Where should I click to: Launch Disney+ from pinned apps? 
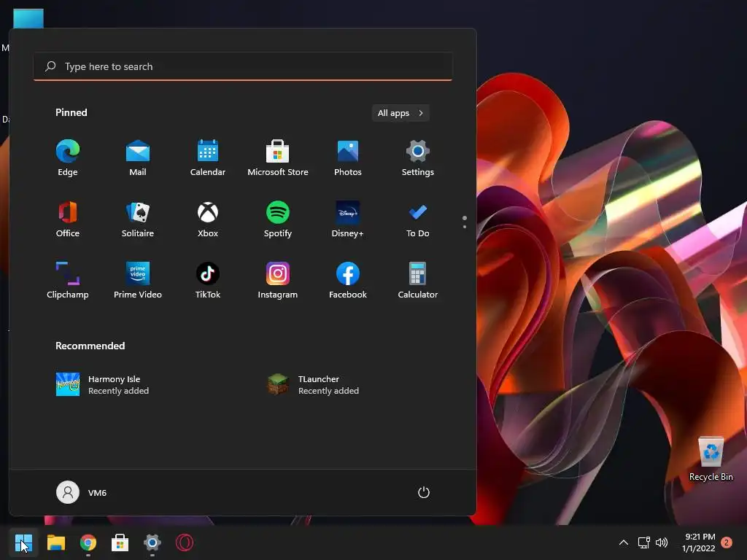click(x=348, y=219)
